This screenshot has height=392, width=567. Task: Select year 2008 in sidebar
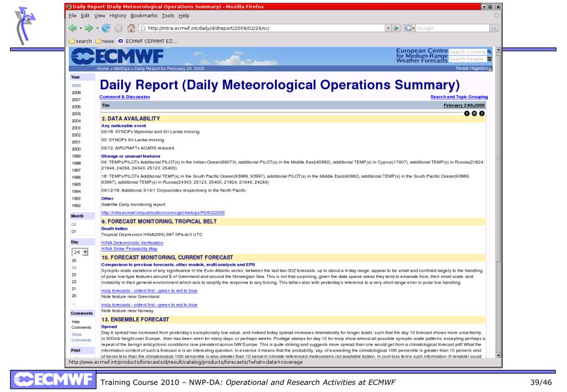tap(76, 92)
